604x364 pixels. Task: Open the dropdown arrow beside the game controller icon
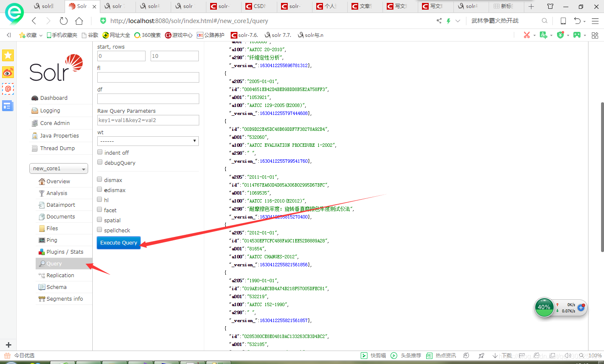pos(585,35)
